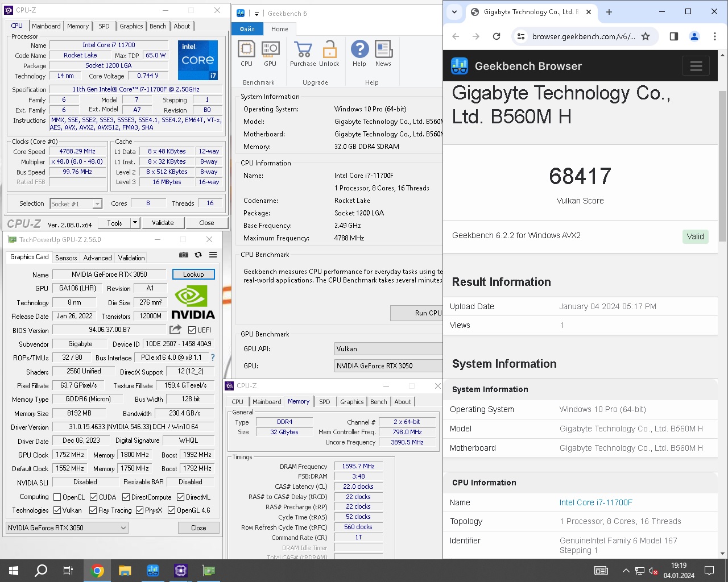Click the Chrome browser back arrow
This screenshot has height=582, width=728.
[456, 36]
